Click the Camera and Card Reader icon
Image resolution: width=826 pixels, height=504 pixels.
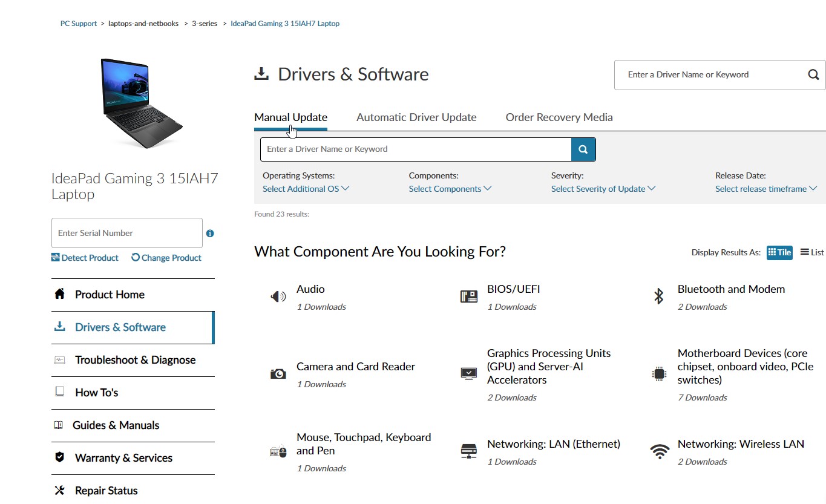[278, 374]
